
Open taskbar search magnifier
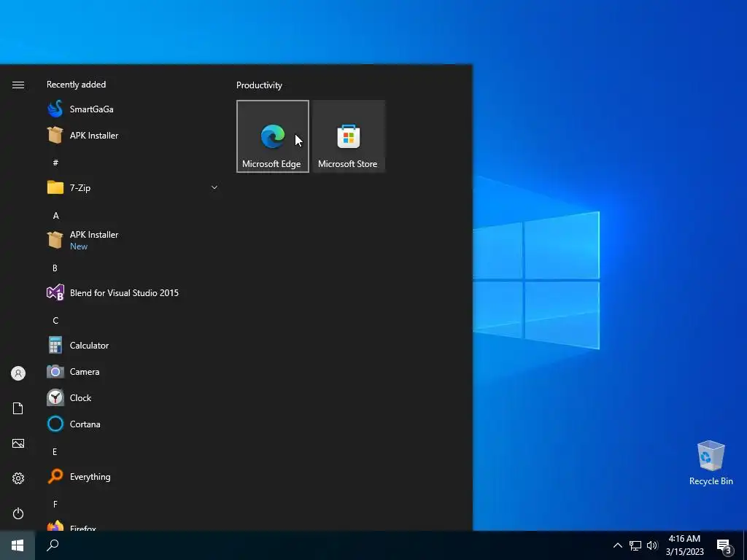[53, 545]
